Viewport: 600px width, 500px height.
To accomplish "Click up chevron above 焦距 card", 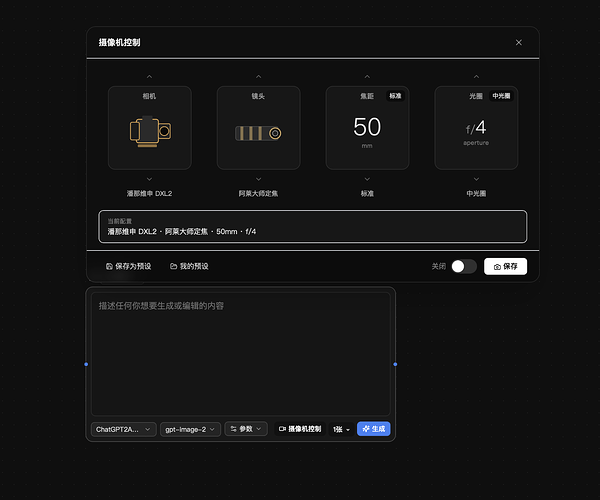I will 367,77.
